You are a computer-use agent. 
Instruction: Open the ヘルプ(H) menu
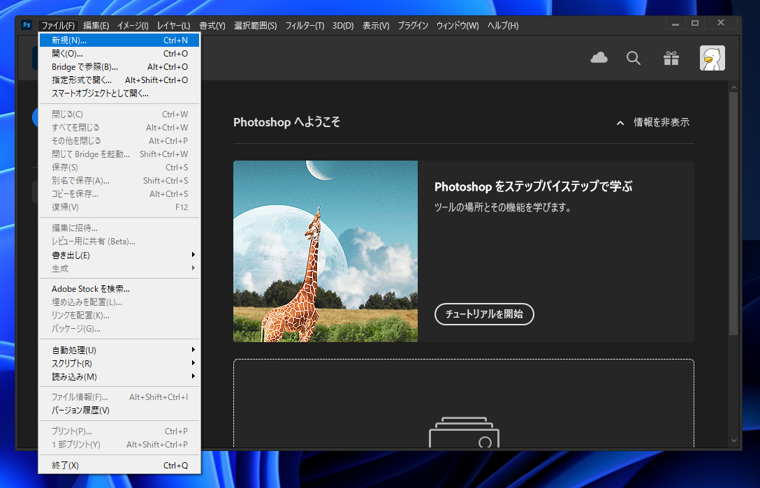pyautogui.click(x=503, y=26)
